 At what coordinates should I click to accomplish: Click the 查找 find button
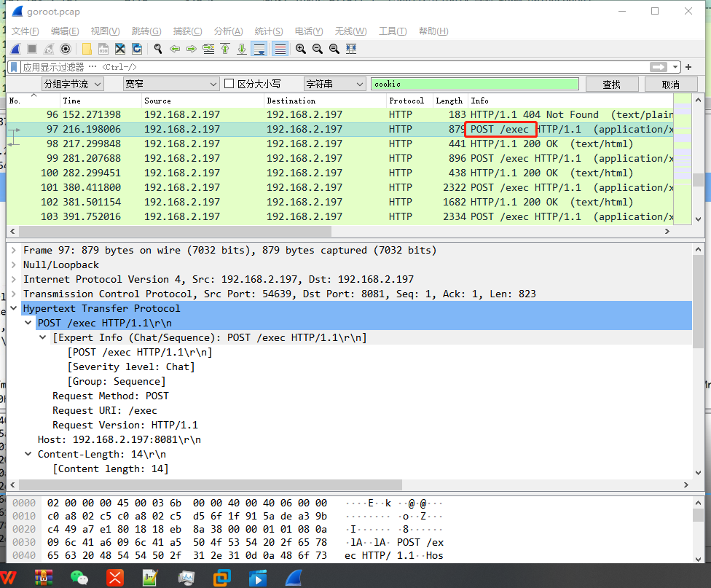(x=612, y=85)
